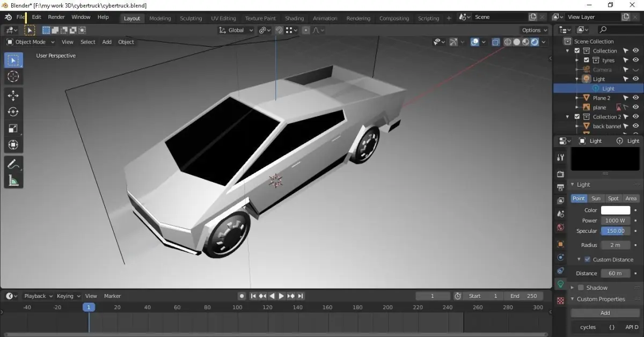The width and height of the screenshot is (644, 337).
Task: Toggle the Collection exclude checkbox
Action: coord(577,51)
